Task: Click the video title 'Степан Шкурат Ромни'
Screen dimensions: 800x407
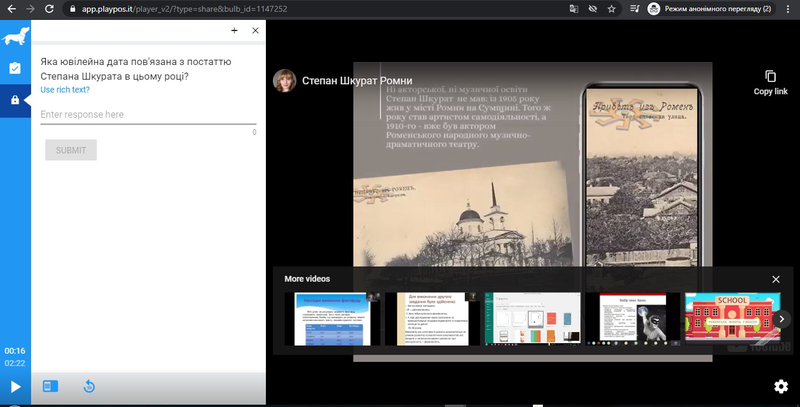Action: [x=357, y=81]
